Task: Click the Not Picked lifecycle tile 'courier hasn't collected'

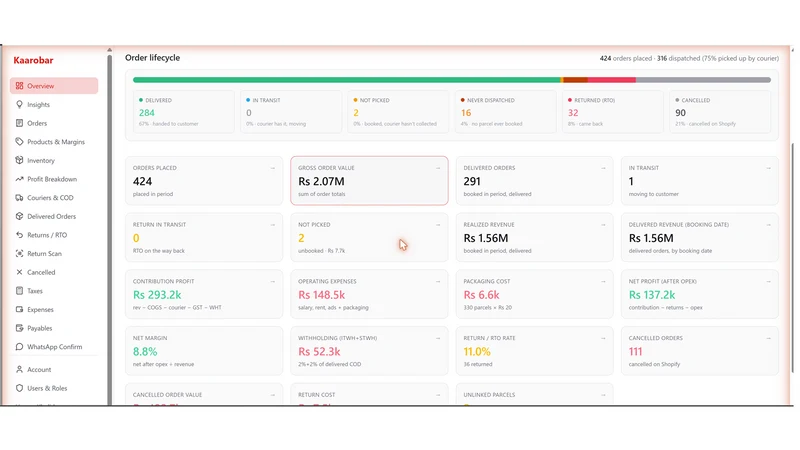Action: pos(398,112)
